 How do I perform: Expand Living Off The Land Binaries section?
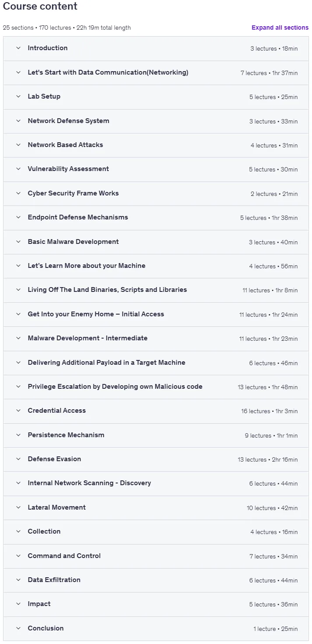pos(107,290)
